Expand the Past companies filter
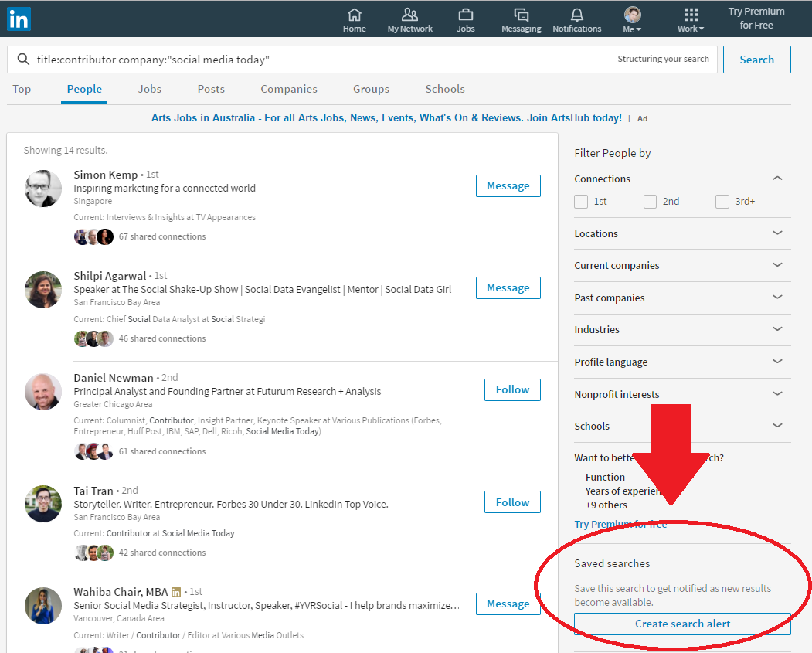The image size is (812, 653). pyautogui.click(x=777, y=298)
